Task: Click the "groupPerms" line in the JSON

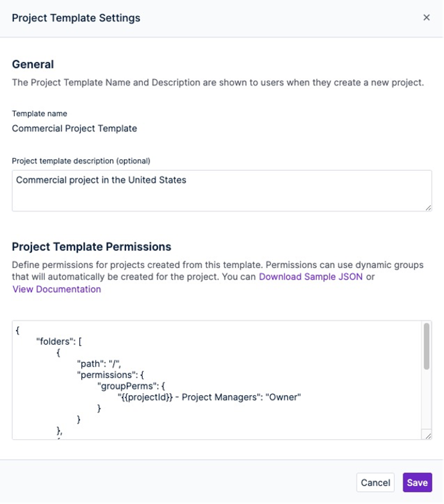Action: 129,386
